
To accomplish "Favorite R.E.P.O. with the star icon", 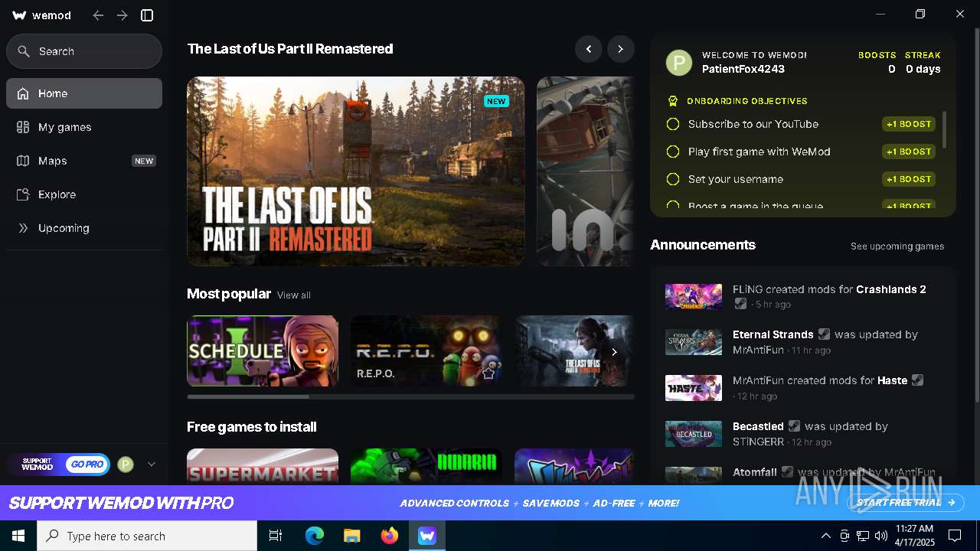I will point(488,374).
